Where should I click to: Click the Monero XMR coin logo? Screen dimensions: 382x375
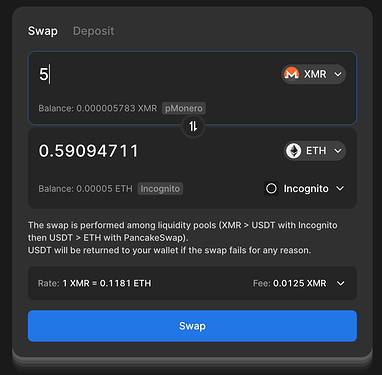click(x=291, y=74)
